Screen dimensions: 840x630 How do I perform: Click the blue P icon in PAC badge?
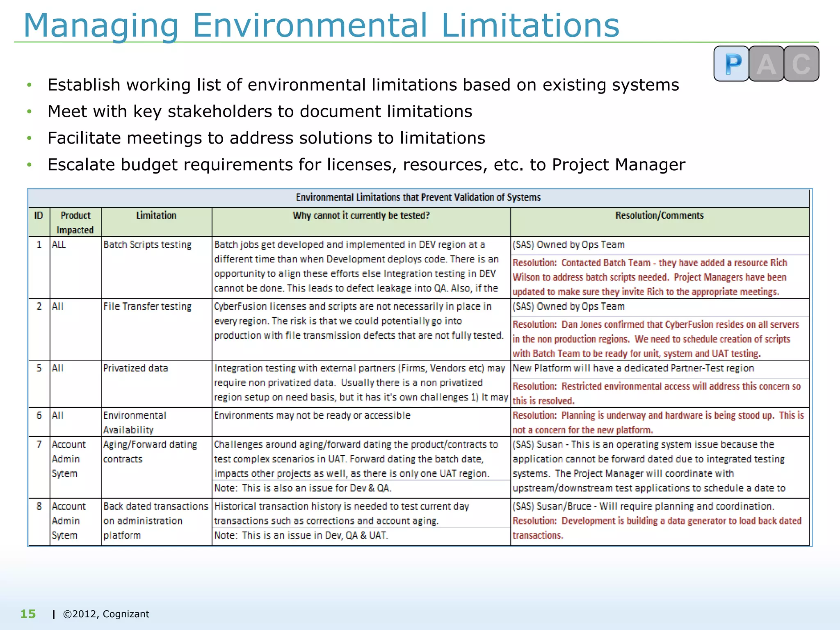point(732,64)
